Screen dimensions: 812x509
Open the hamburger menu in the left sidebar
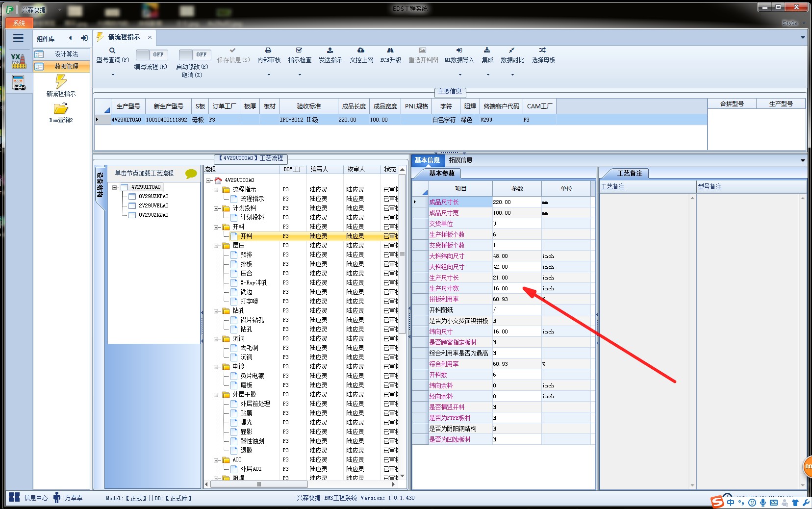tap(19, 38)
